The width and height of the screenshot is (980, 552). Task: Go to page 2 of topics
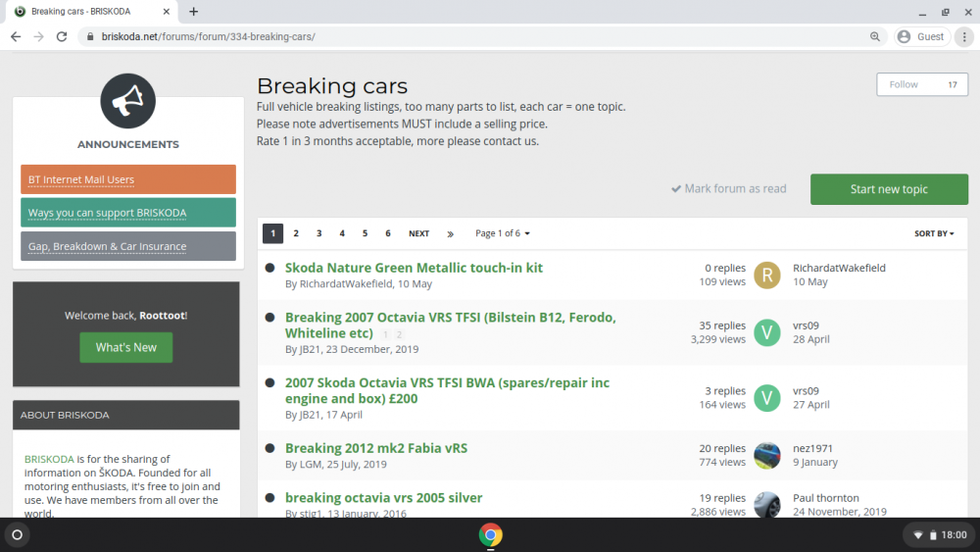pyautogui.click(x=296, y=233)
